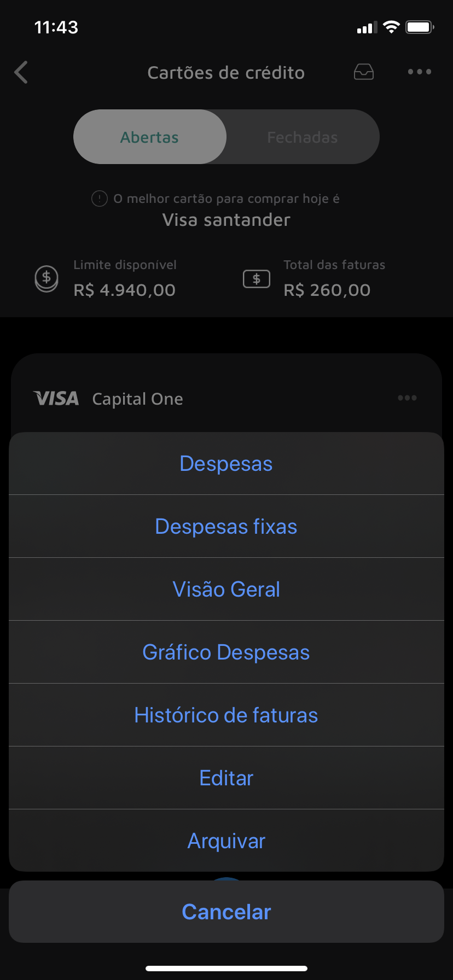This screenshot has height=980, width=453.
Task: Choose Despesas fixas option
Action: 226,526
